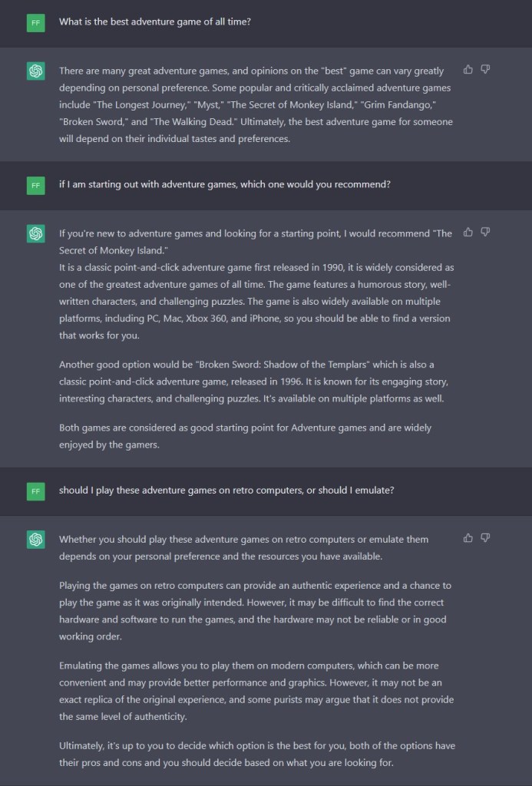This screenshot has height=786, width=532.
Task: Click the ChatGPT logo beside the emulation answer
Action: (35, 540)
